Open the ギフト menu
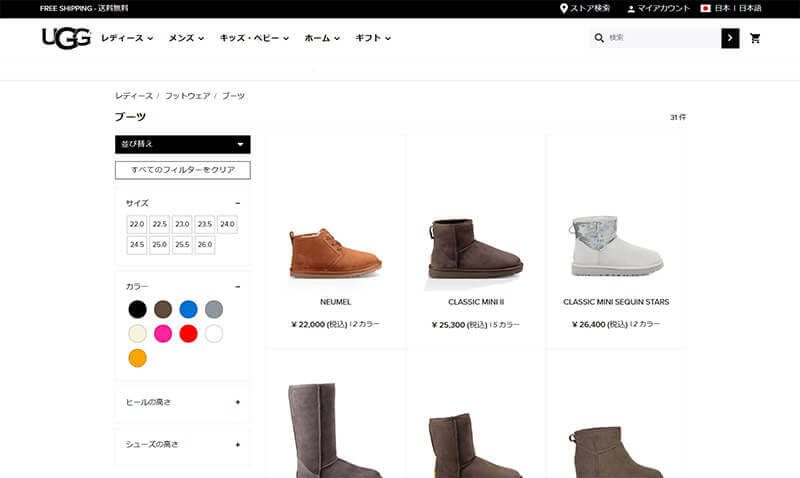The width and height of the screenshot is (800, 478). pyautogui.click(x=373, y=38)
